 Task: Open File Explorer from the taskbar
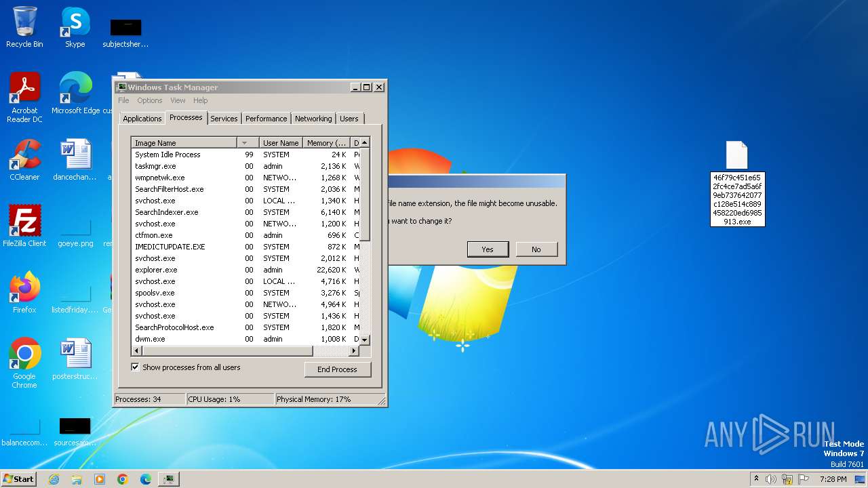(77, 479)
